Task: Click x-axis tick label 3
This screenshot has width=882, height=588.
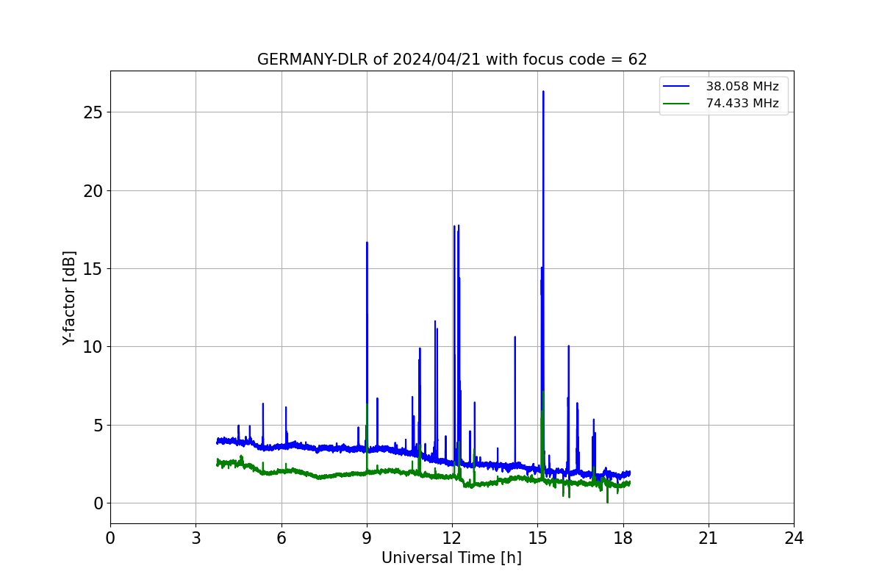Action: coord(196,539)
